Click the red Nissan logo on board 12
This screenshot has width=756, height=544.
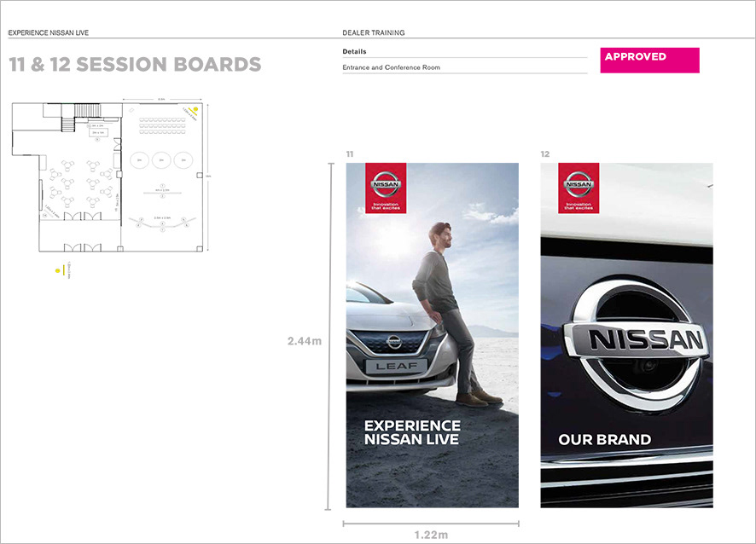[x=579, y=188]
